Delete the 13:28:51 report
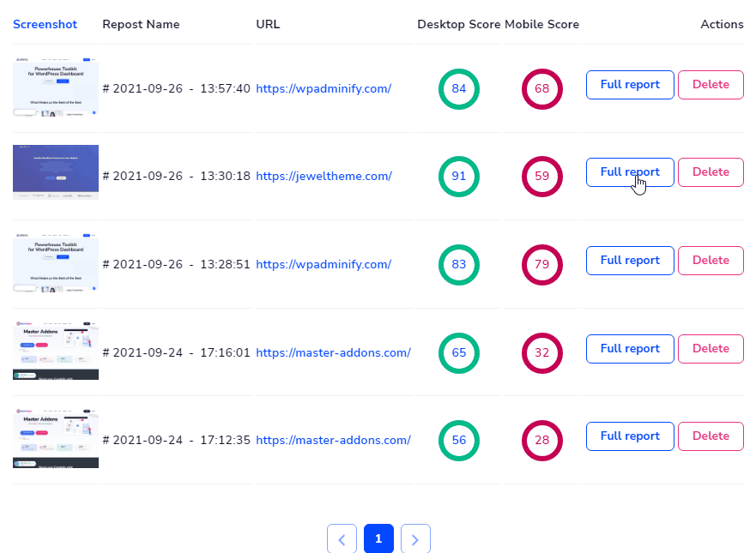Image resolution: width=756 pixels, height=553 pixels. [711, 261]
